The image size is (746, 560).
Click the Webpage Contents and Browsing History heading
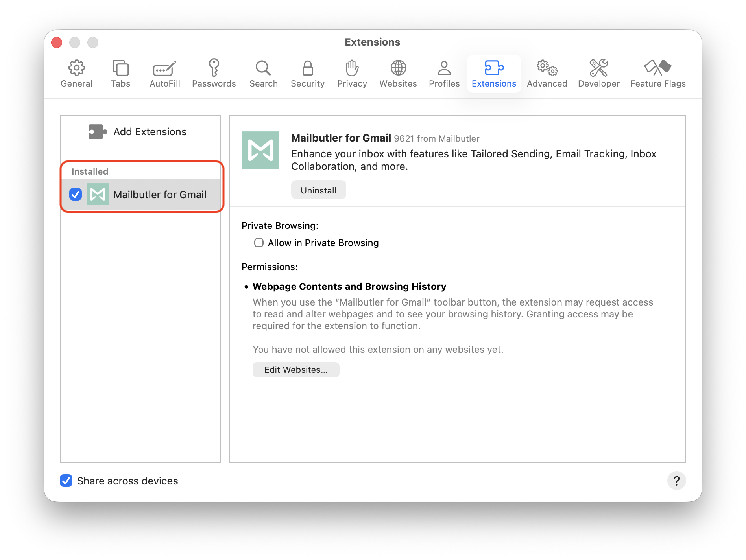click(349, 286)
